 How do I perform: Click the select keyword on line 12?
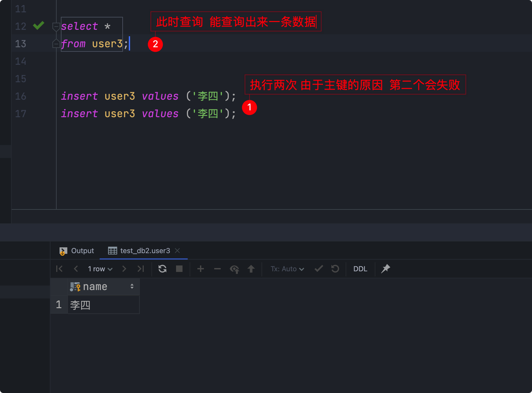click(x=79, y=26)
